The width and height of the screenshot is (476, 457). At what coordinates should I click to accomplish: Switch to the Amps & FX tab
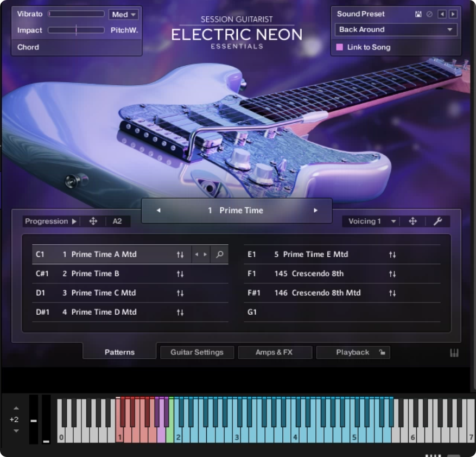pyautogui.click(x=274, y=352)
